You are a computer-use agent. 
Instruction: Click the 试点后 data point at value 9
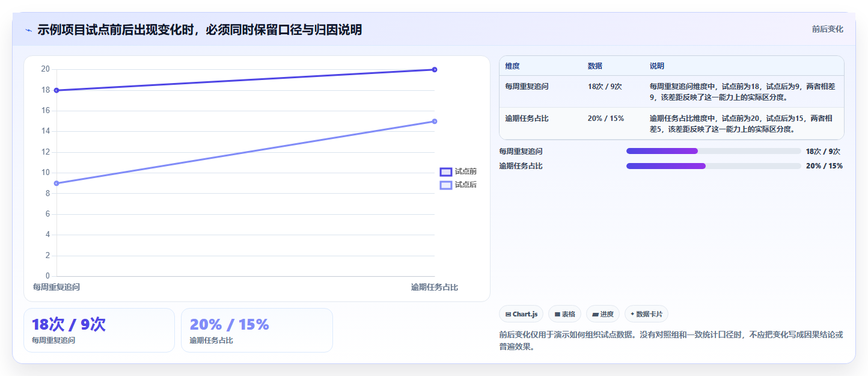(x=57, y=183)
